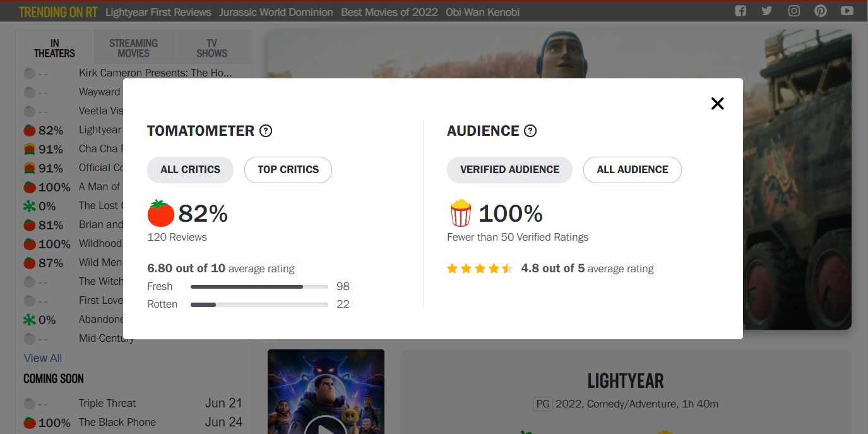The width and height of the screenshot is (868, 434).
Task: Close the score details popup
Action: coord(717,104)
